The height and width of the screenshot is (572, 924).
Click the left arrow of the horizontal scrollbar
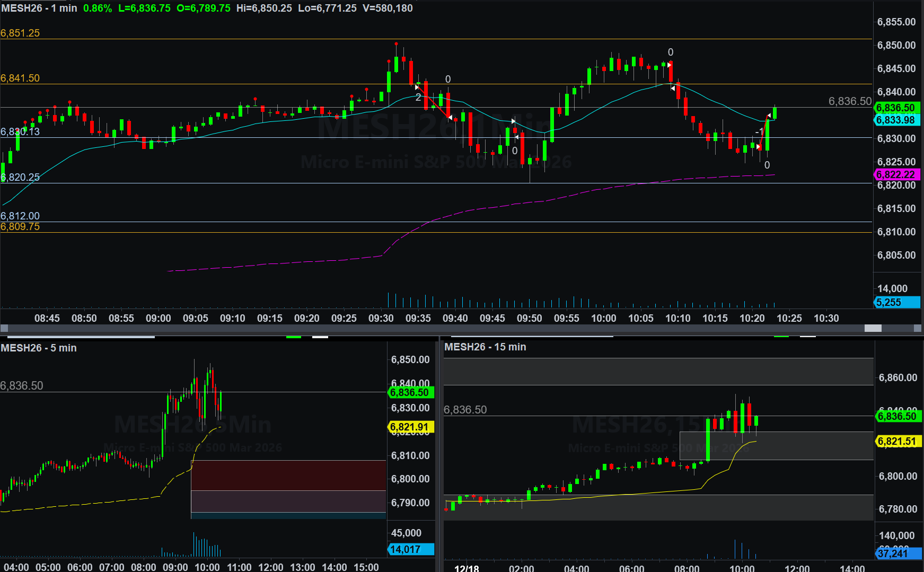coord(4,328)
